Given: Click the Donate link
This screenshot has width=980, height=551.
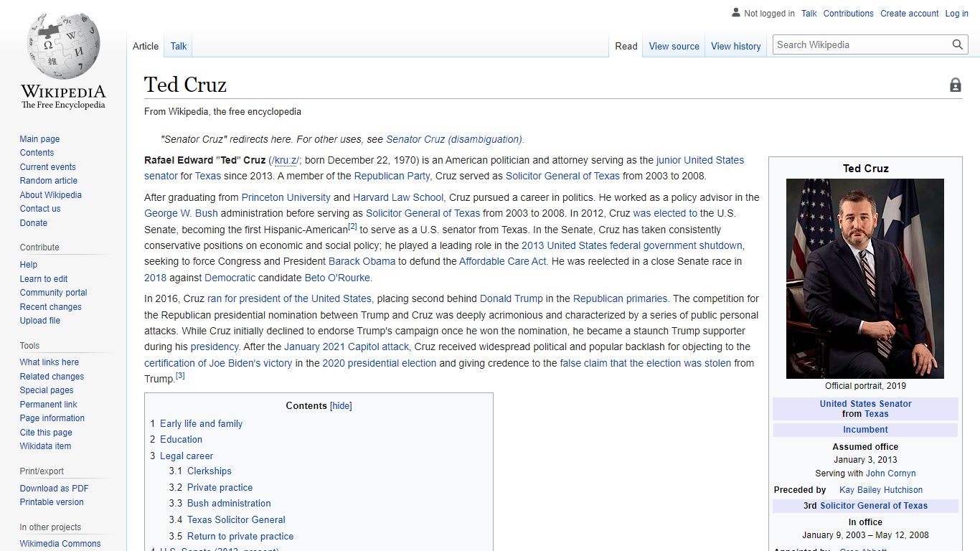Looking at the screenshot, I should (x=33, y=223).
